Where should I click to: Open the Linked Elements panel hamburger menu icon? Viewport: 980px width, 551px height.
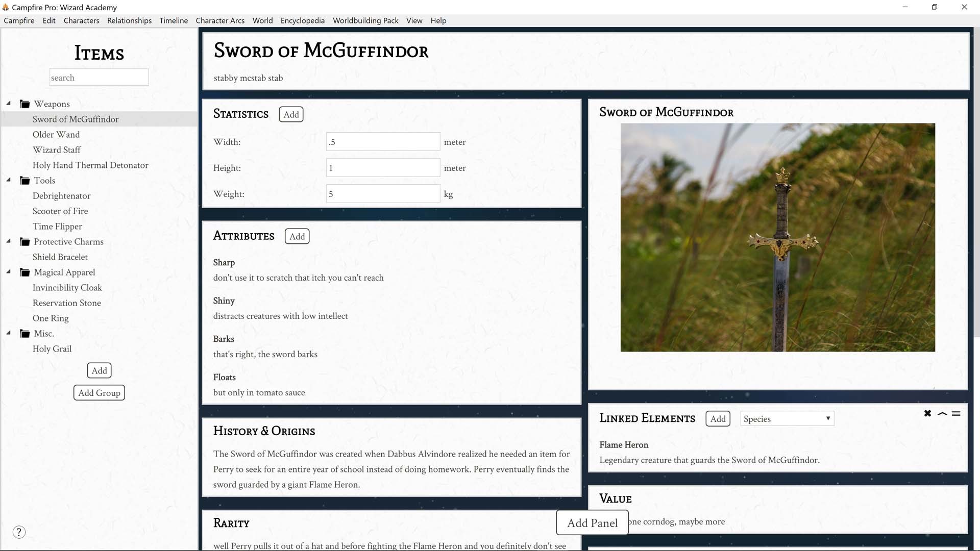coord(955,414)
